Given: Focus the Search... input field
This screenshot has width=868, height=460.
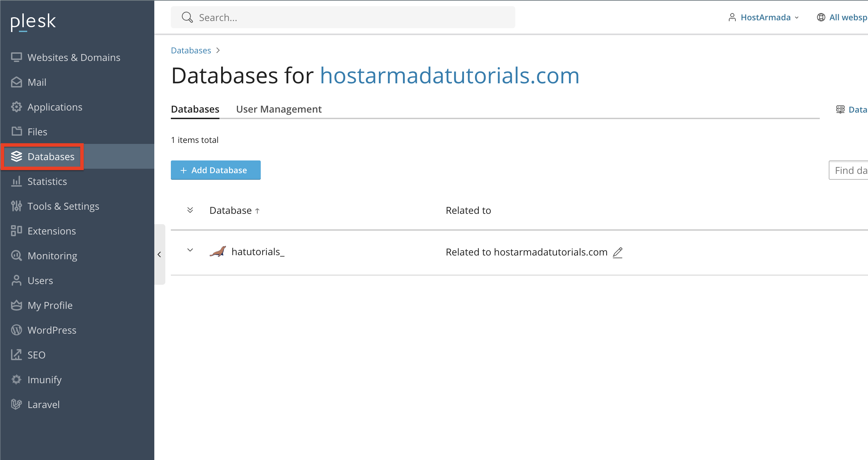Looking at the screenshot, I should point(343,17).
